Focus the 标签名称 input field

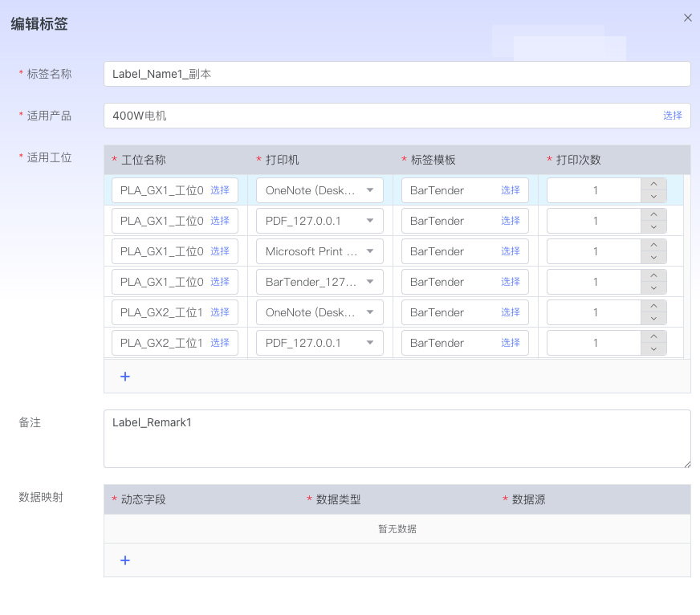397,74
